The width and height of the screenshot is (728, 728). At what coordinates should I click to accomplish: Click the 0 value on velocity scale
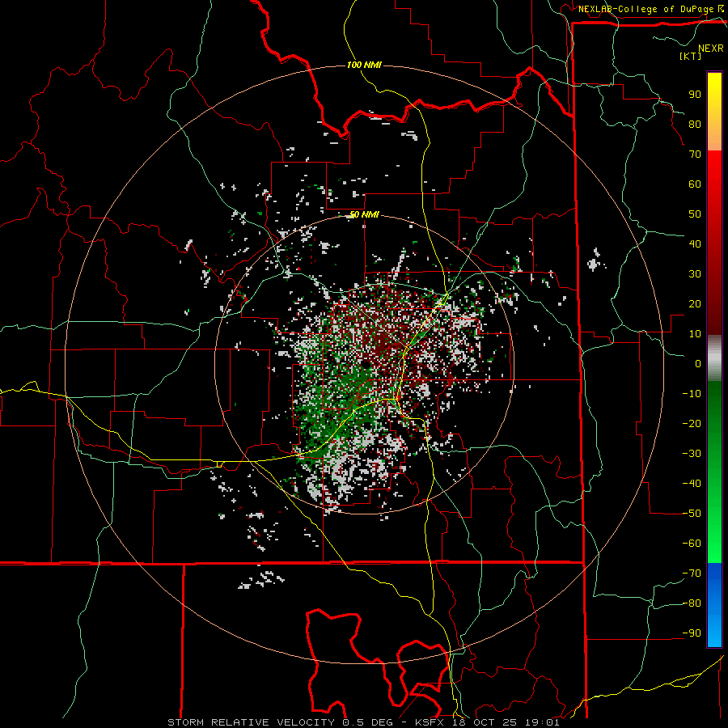point(698,363)
